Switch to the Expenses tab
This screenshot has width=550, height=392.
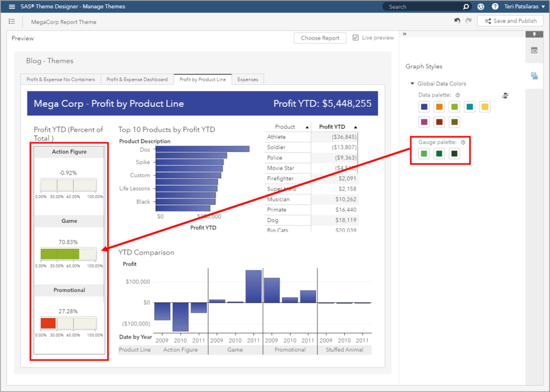click(x=248, y=80)
